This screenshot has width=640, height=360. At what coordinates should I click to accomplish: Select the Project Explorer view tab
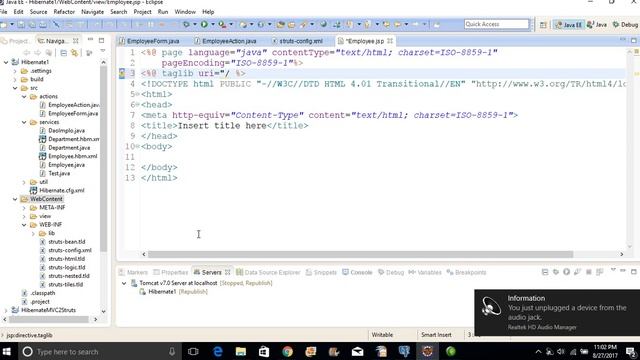pyautogui.click(x=15, y=41)
